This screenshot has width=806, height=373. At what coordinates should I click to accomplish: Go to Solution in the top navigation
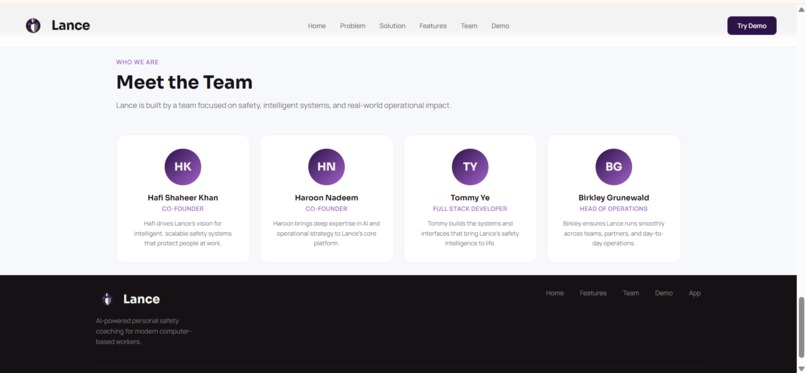(392, 26)
